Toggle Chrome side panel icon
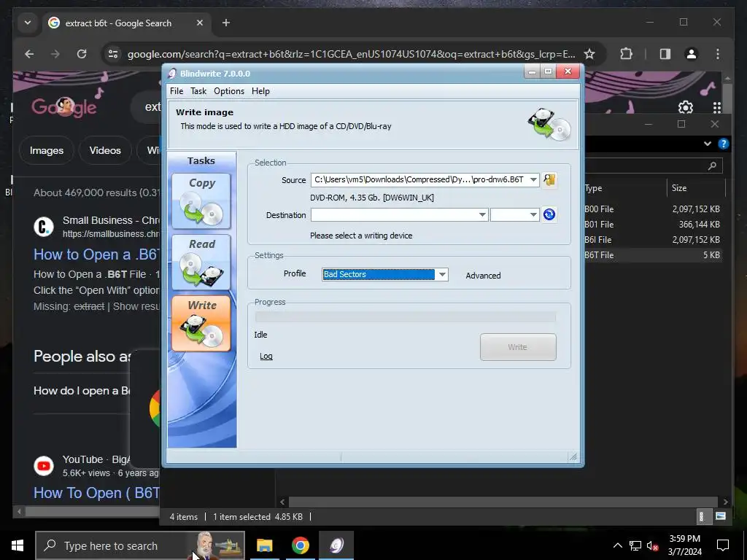Viewport: 747px width, 560px height. [x=665, y=54]
